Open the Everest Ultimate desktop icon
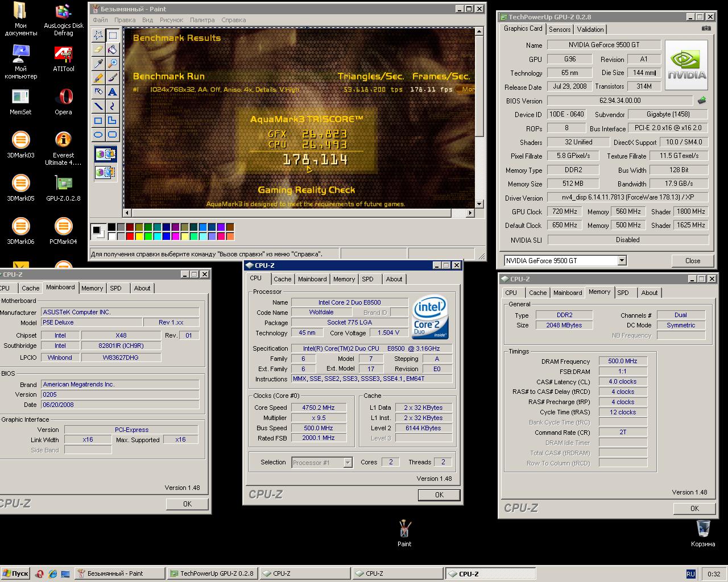728x582 pixels. (x=63, y=148)
